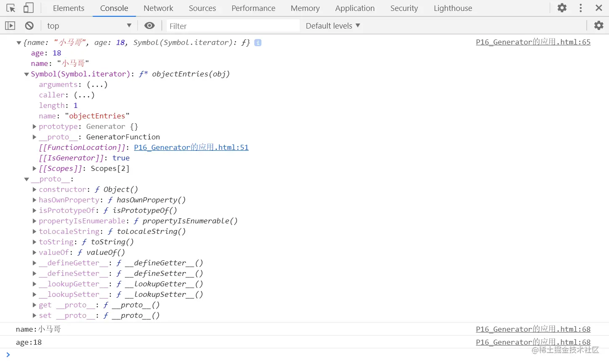Image resolution: width=609 pixels, height=364 pixels.
Task: Switch to the Memory tab
Action: click(x=305, y=8)
